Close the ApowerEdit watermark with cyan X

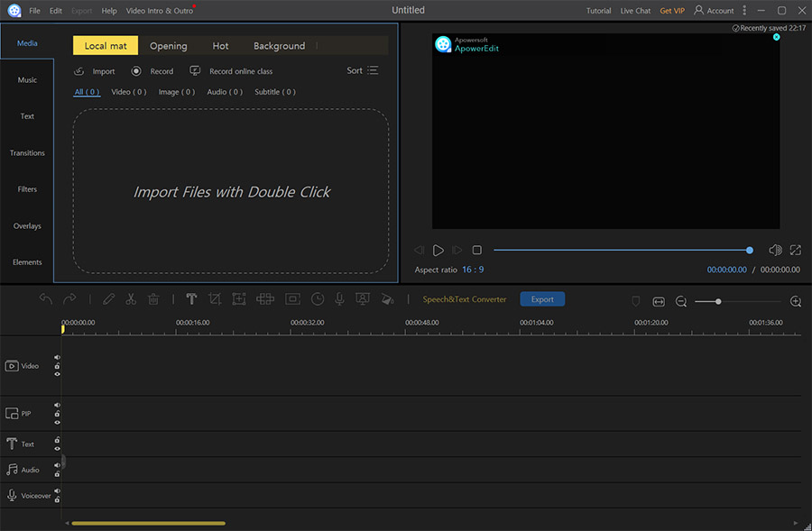tap(776, 37)
